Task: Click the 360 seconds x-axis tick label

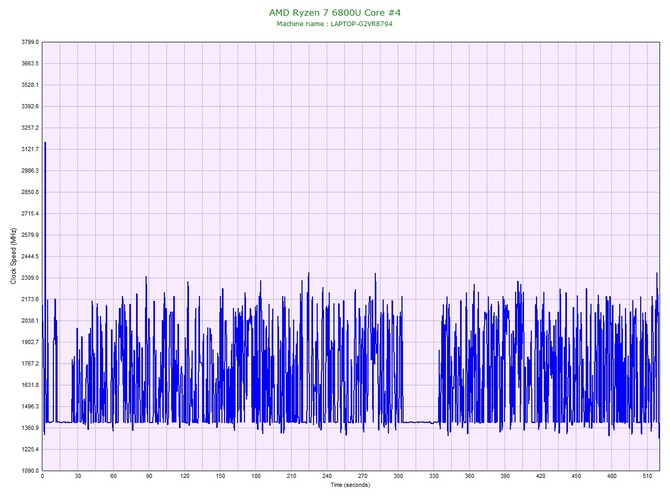Action: pyautogui.click(x=469, y=476)
